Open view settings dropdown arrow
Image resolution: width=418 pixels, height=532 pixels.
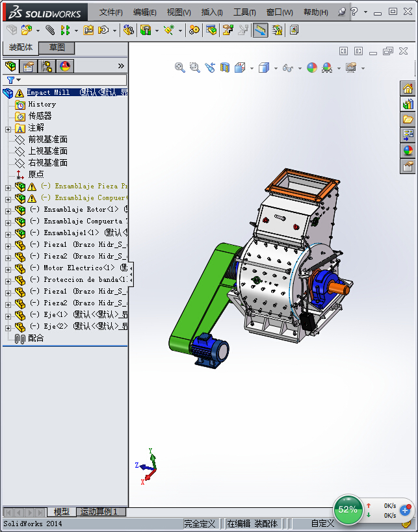click(363, 68)
